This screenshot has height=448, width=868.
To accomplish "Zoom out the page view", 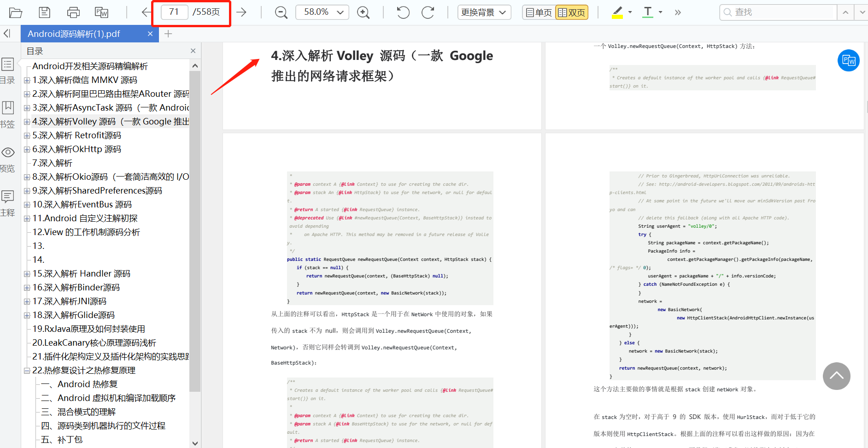I will 281,12.
